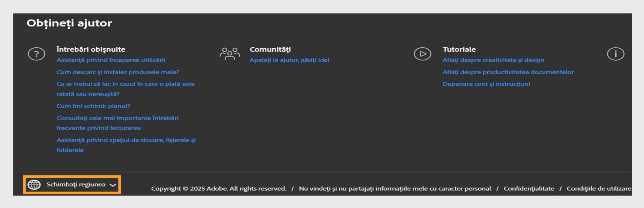Image resolution: width=644 pixels, height=208 pixels.
Task: Open Cum îmi schimb planul link
Action: coord(93,106)
